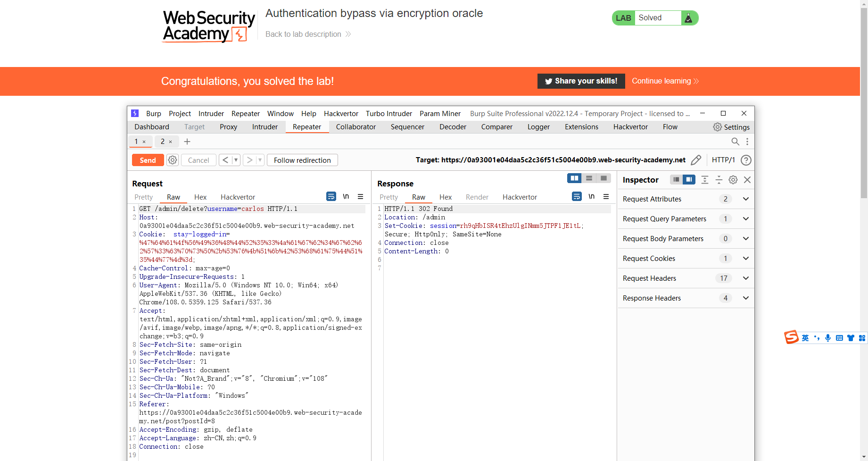Click Follow redirection button
Viewport: 868px width, 461px height.
coord(302,160)
